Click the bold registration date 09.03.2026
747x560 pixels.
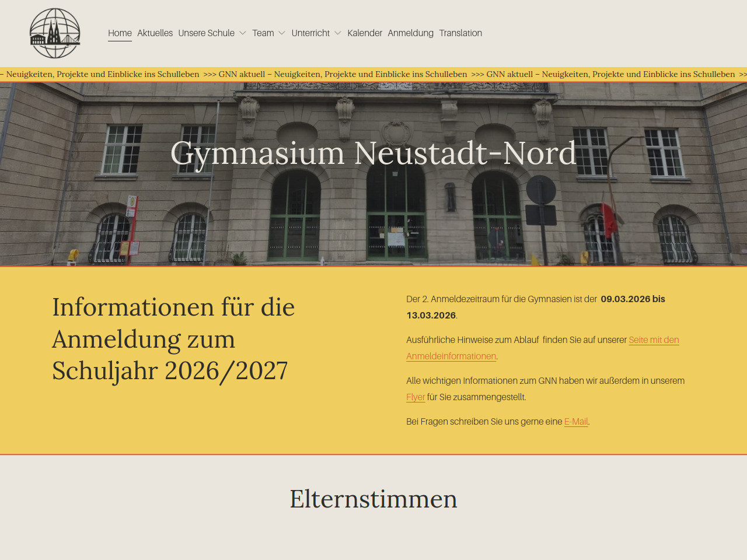coord(625,299)
